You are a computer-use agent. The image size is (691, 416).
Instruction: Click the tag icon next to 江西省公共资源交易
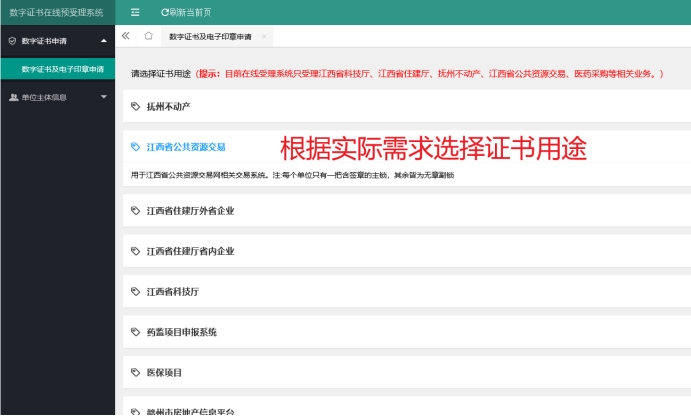(x=135, y=147)
